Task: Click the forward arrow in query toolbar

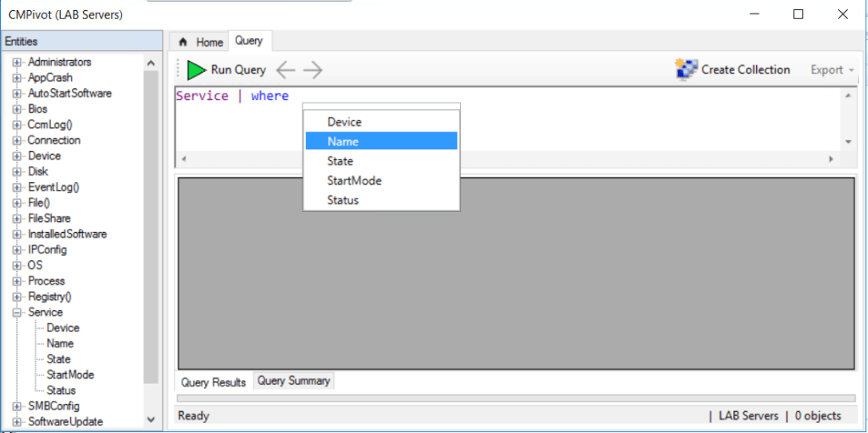Action: (313, 70)
